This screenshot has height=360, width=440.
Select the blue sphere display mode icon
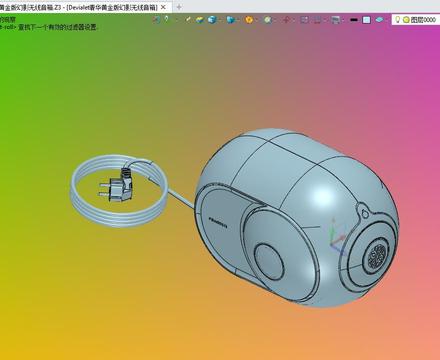point(212,20)
